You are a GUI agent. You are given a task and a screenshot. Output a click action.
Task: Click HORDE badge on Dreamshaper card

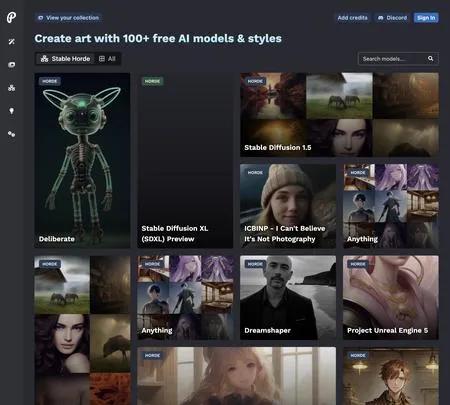click(x=255, y=264)
